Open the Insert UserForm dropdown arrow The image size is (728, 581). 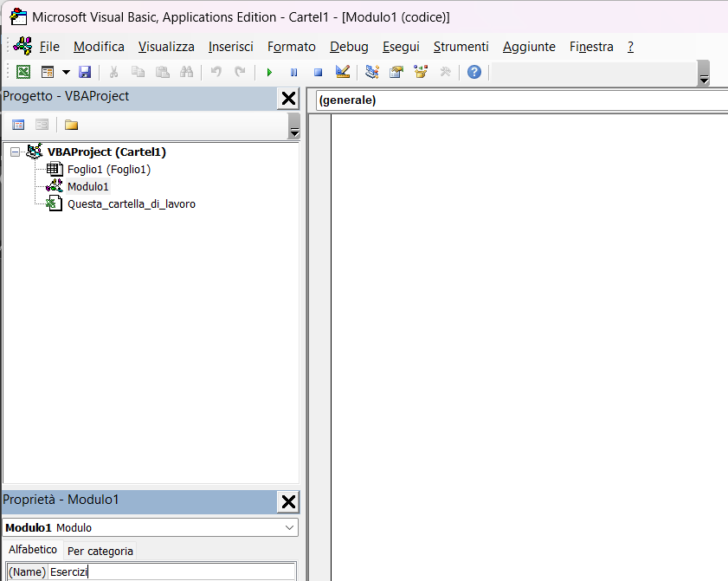coord(66,72)
